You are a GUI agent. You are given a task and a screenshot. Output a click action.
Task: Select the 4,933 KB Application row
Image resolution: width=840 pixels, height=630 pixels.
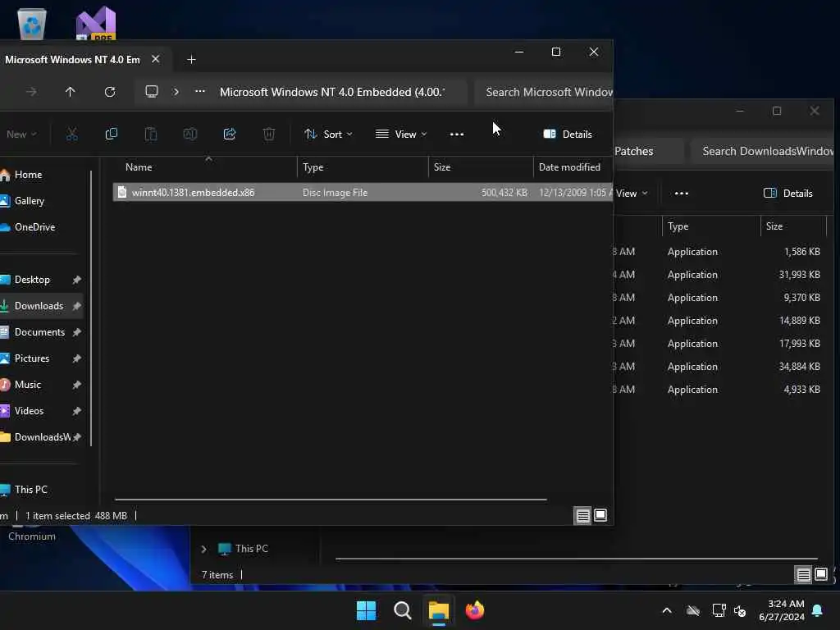[720, 390]
